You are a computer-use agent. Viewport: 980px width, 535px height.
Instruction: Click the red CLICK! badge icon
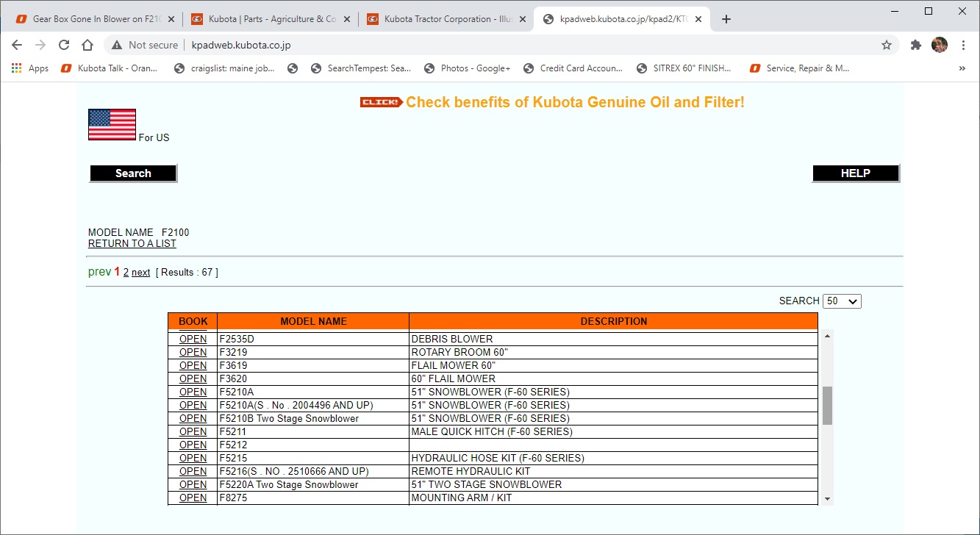[x=381, y=102]
